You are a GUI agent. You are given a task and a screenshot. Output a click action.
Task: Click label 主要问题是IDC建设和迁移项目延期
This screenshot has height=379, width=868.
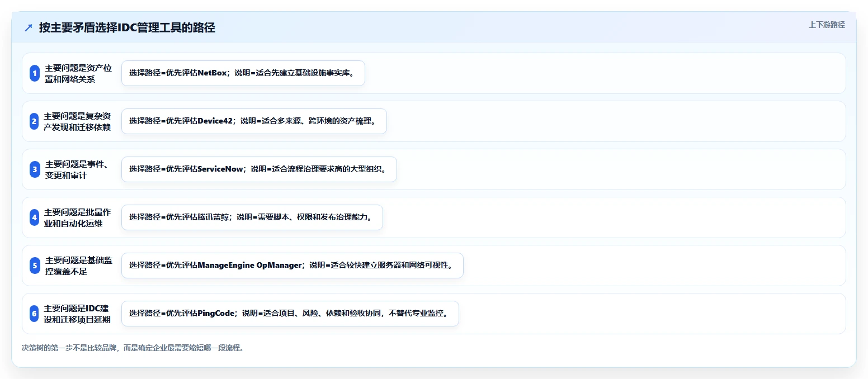coord(77,314)
